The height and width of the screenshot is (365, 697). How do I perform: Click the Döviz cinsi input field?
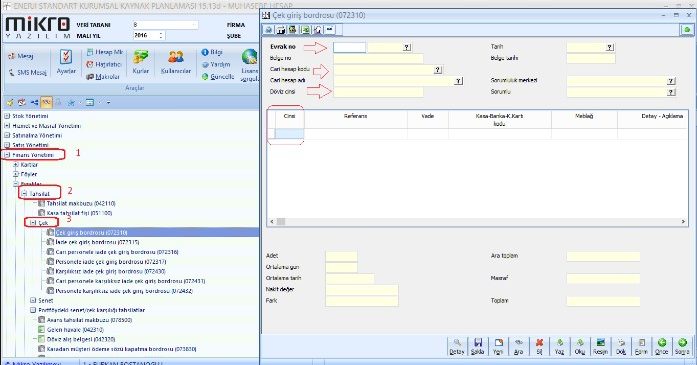coord(378,92)
